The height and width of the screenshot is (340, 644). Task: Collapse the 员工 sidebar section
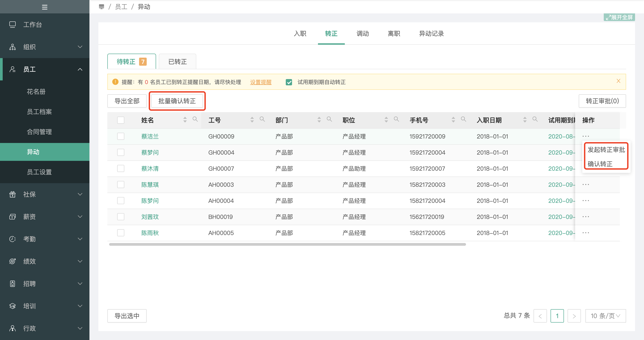[80, 69]
